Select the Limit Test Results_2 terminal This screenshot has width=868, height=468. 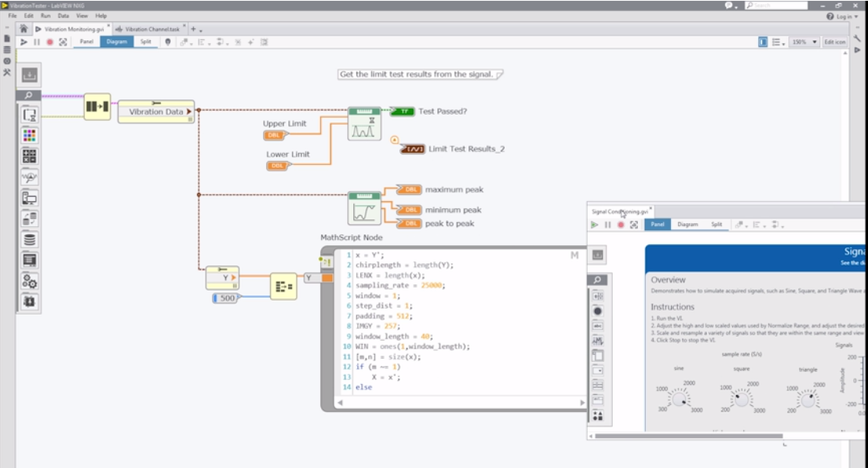point(413,149)
